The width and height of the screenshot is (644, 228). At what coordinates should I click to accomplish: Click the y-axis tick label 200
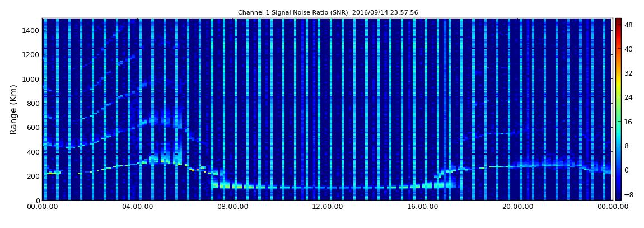[x=33, y=176]
